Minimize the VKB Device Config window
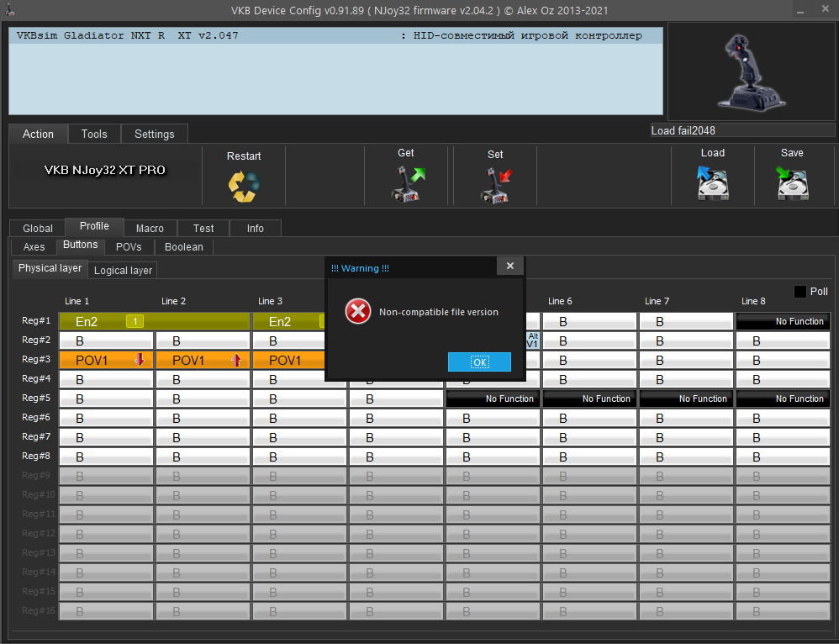Screen dimensions: 839x644 [800, 10]
